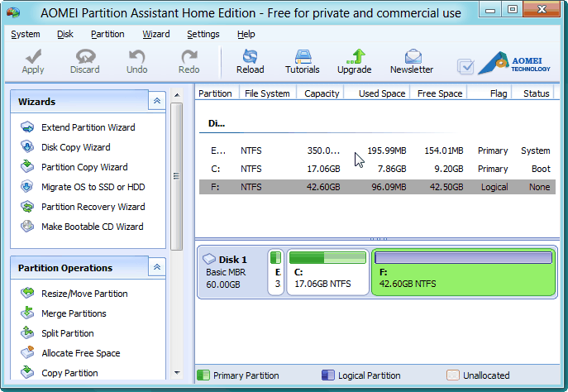Click the Apply checkmark toolbar icon
The width and height of the screenshot is (568, 392).
click(33, 56)
